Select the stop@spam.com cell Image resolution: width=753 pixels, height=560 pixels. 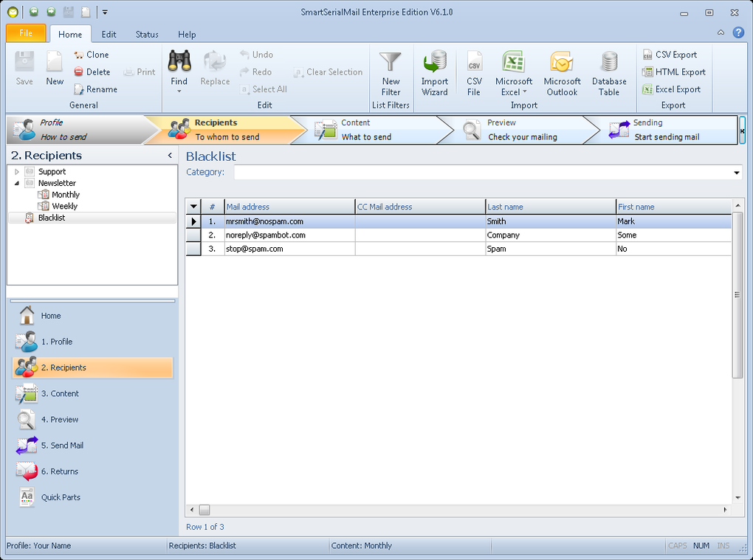[x=289, y=249]
